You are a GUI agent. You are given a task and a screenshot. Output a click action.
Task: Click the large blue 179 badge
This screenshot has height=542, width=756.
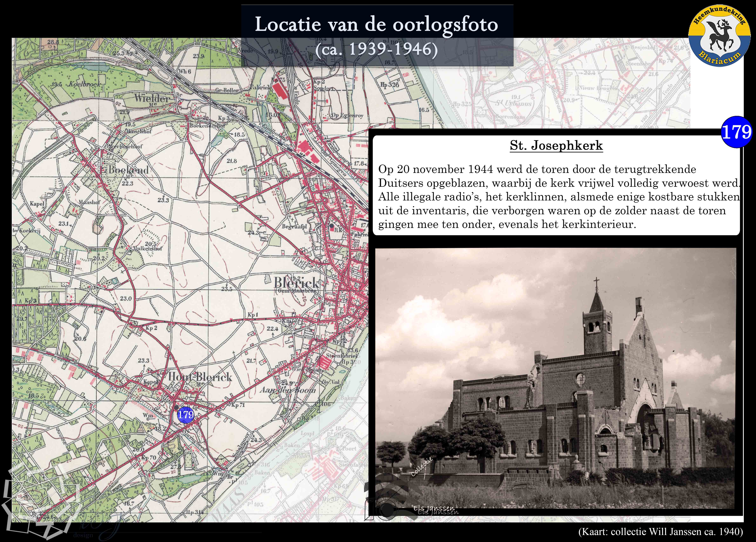tap(736, 132)
